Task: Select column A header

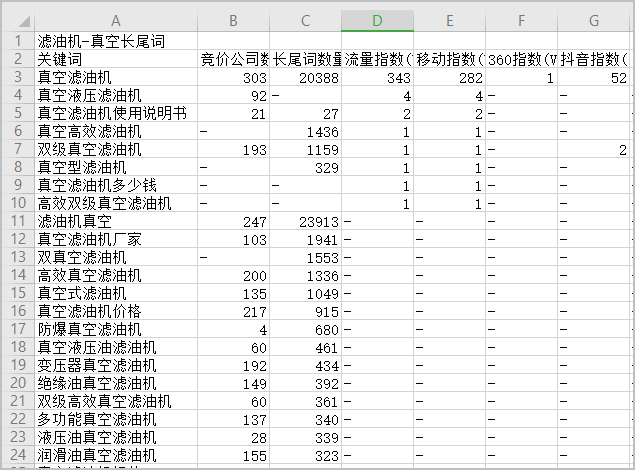Action: tap(115, 21)
